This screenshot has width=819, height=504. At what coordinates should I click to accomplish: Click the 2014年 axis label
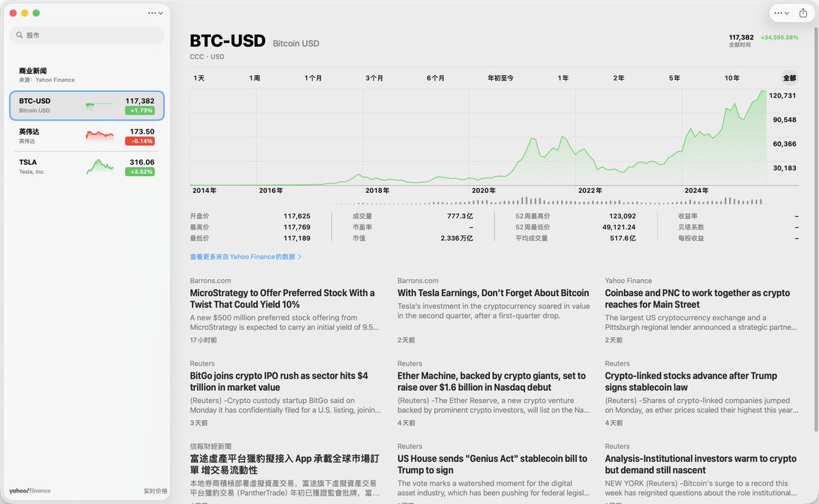pyautogui.click(x=204, y=190)
